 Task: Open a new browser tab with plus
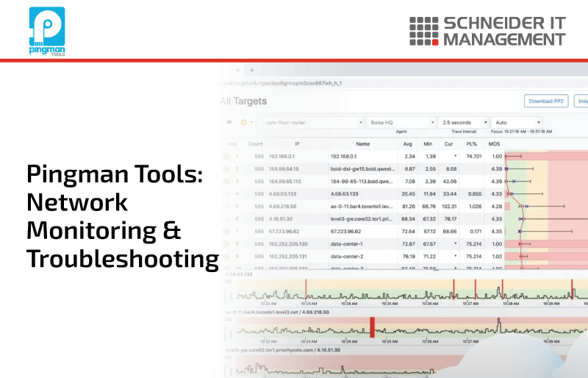252,70
